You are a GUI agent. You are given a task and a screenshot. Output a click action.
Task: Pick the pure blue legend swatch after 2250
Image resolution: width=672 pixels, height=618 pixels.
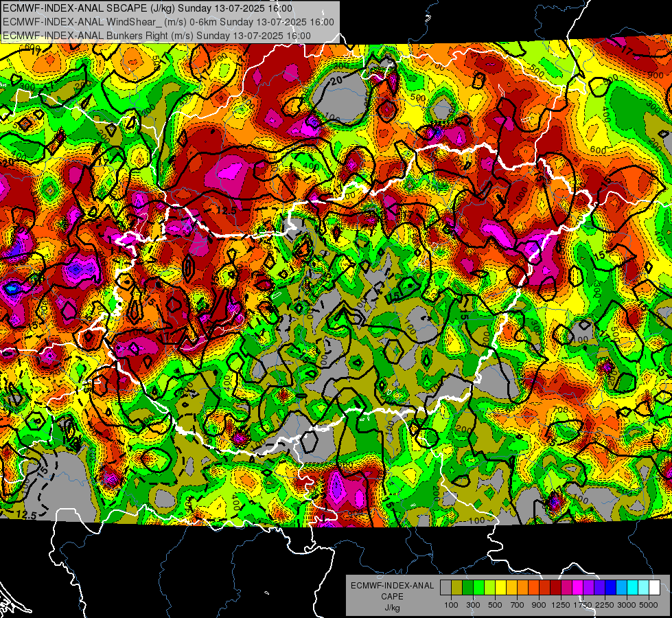(611, 587)
